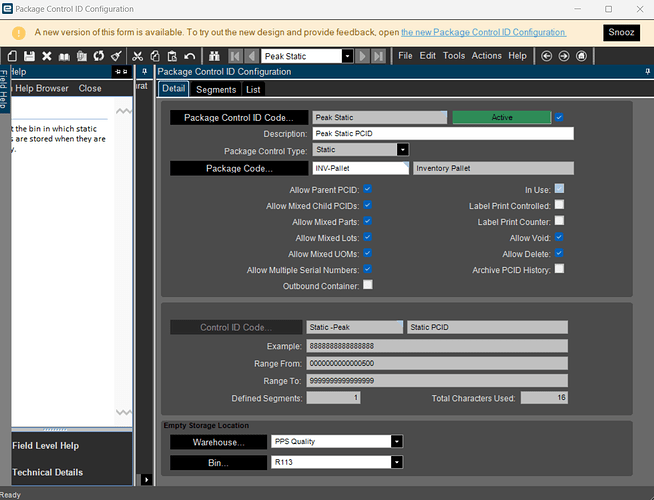This screenshot has width=654, height=500.
Task: Enable Archive PCID History checkbox
Action: pos(559,269)
